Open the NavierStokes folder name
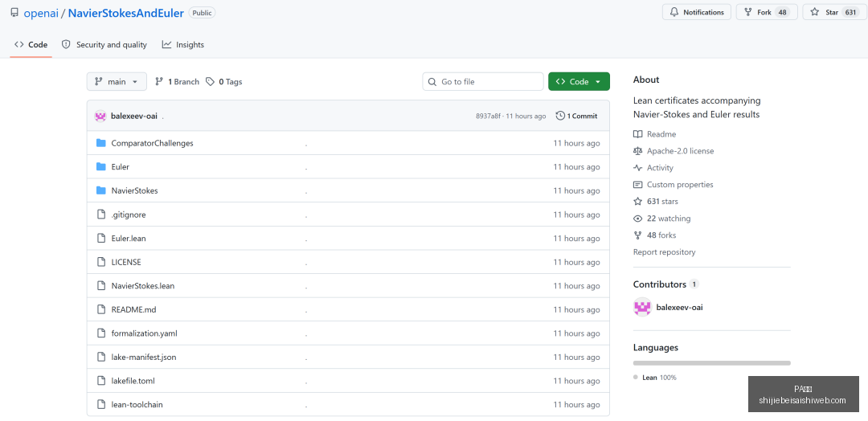The image size is (868, 421). 134,190
